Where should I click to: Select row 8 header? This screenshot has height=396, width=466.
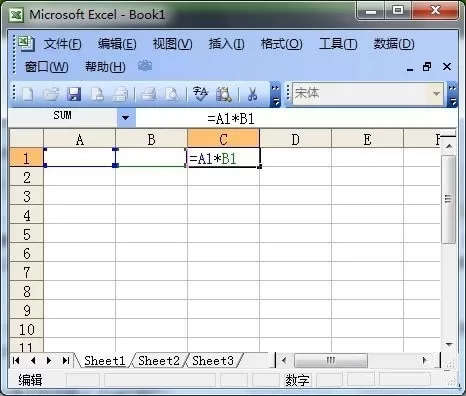(x=26, y=291)
